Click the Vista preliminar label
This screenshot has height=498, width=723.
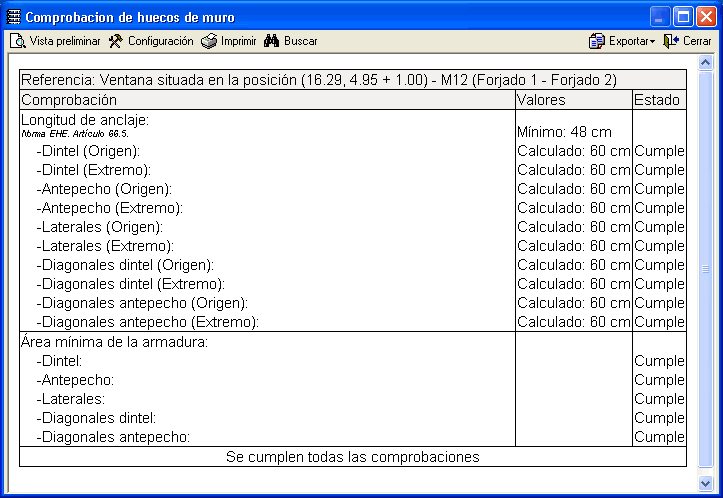coord(65,41)
